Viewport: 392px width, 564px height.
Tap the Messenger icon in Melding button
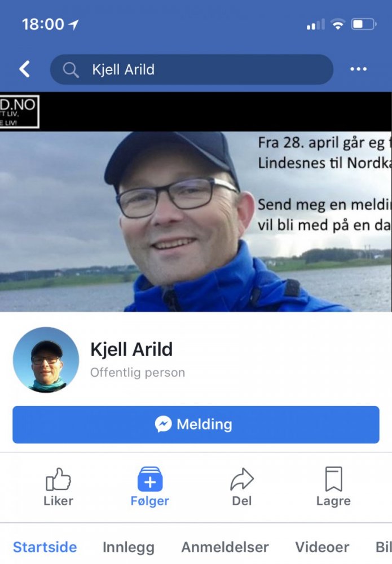pos(163,424)
